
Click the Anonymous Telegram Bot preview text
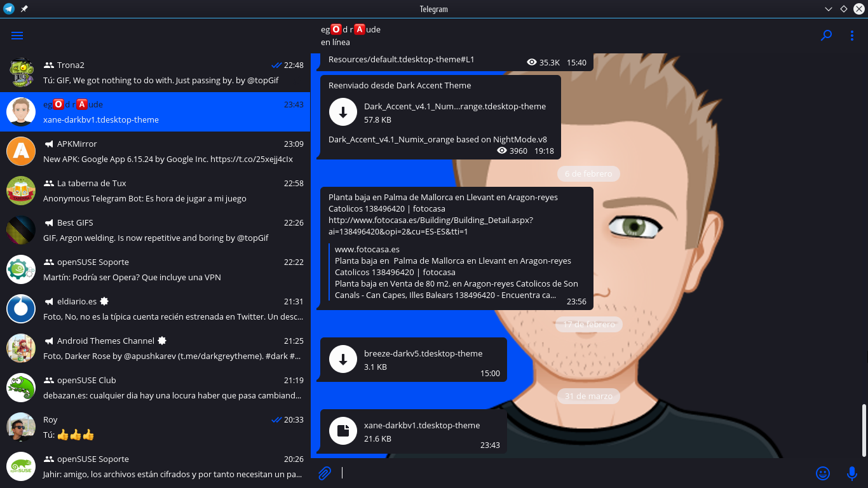pyautogui.click(x=145, y=198)
